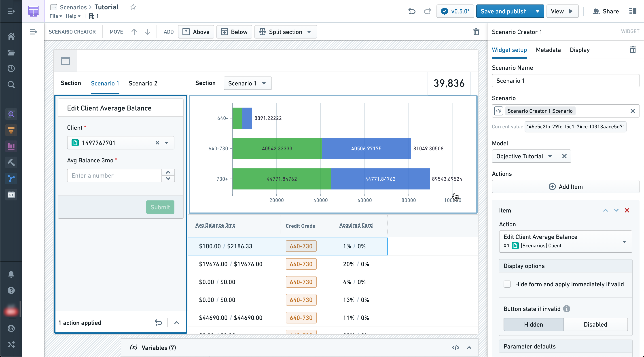Image resolution: width=644 pixels, height=357 pixels.
Task: Click the Submit button in form
Action: (160, 207)
